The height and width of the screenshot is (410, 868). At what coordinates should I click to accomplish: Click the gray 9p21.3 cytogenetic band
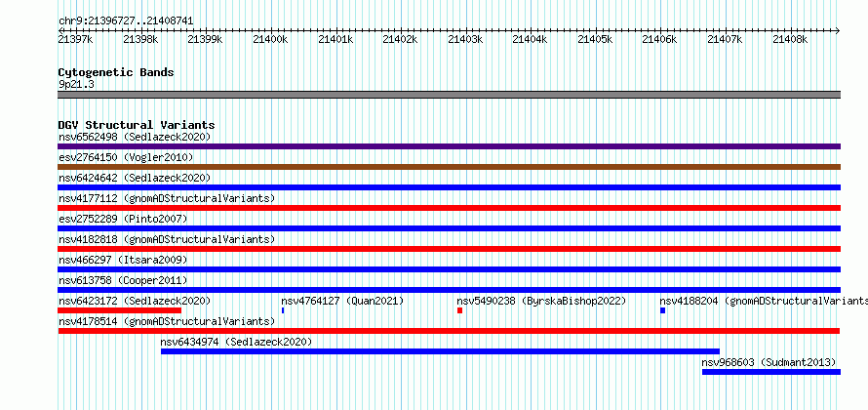coord(449,95)
